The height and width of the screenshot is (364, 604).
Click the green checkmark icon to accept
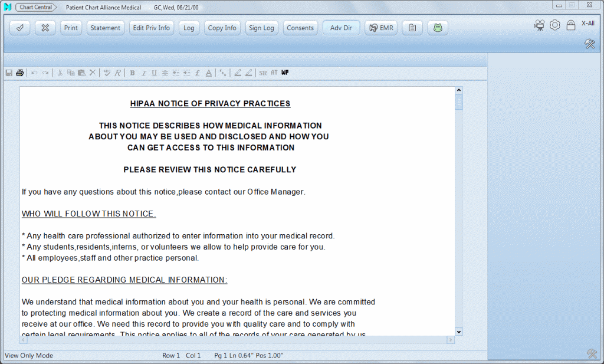click(19, 27)
